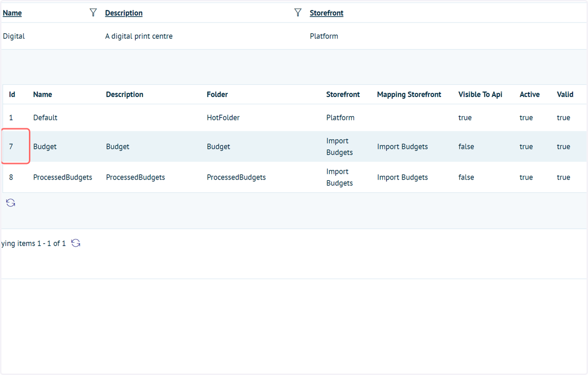
Task: Click the Id column header
Action: [12, 94]
